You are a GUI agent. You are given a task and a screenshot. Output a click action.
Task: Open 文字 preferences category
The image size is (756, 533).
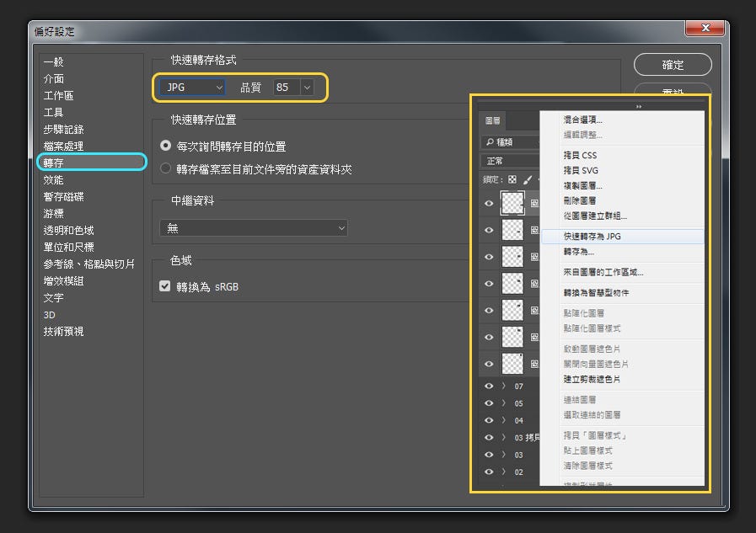[x=53, y=297]
